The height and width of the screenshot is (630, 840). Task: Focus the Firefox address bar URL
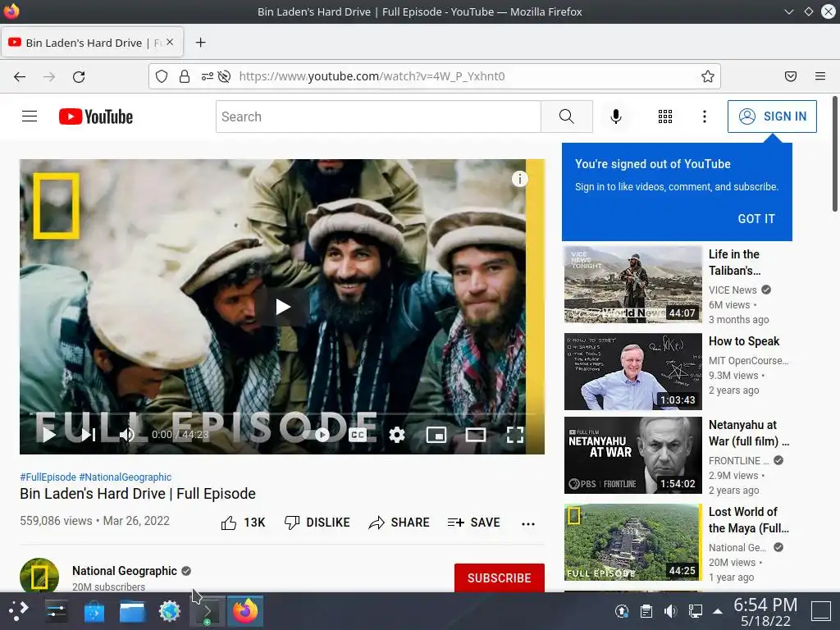tap(372, 76)
